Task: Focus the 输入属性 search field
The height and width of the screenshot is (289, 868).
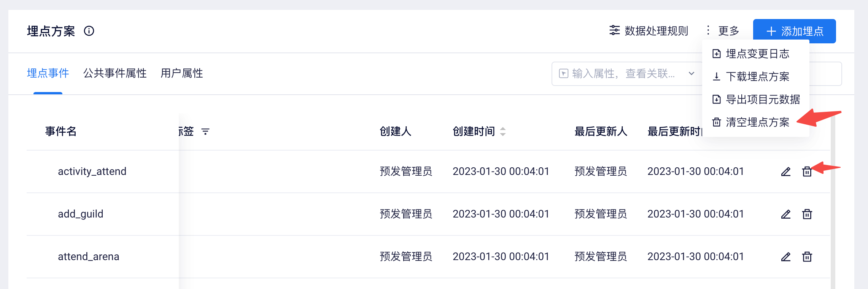Action: click(624, 73)
